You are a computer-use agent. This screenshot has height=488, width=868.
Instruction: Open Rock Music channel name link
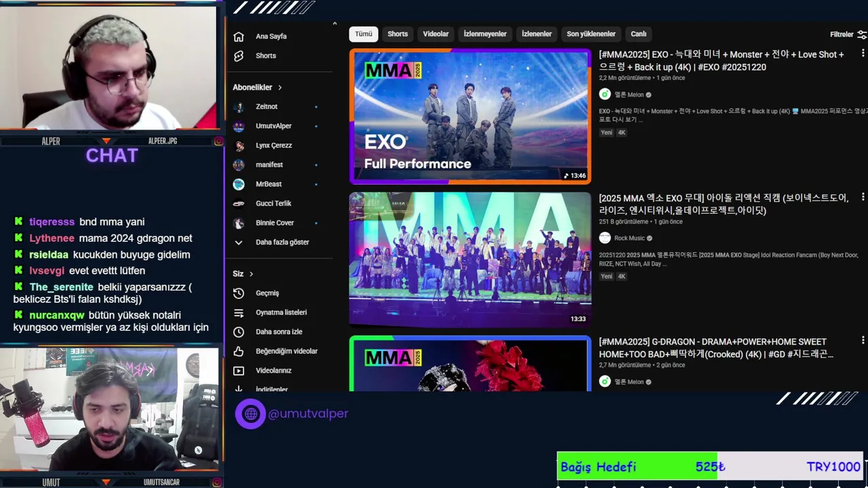(x=629, y=239)
